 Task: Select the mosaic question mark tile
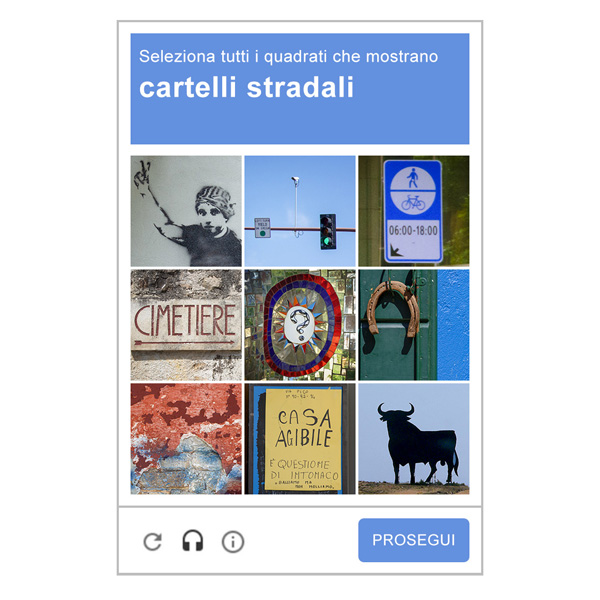pyautogui.click(x=300, y=325)
